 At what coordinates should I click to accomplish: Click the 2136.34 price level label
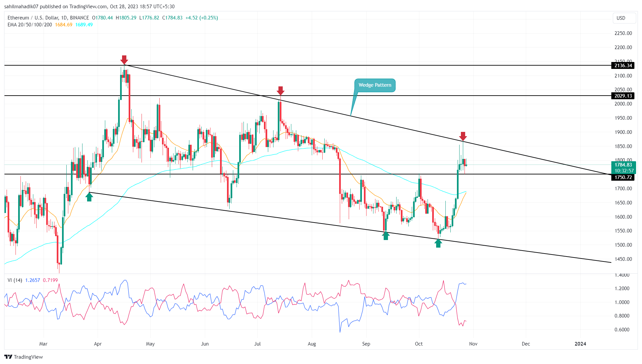pos(623,66)
